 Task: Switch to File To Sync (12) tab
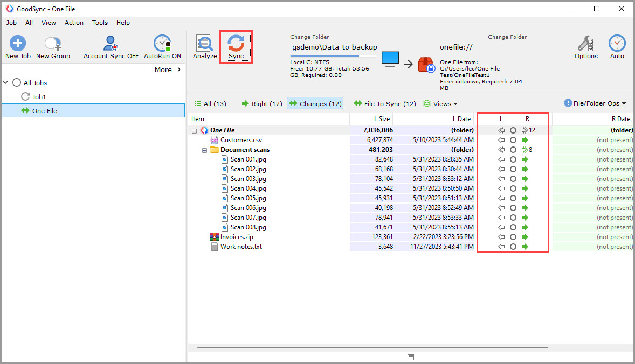(x=385, y=104)
